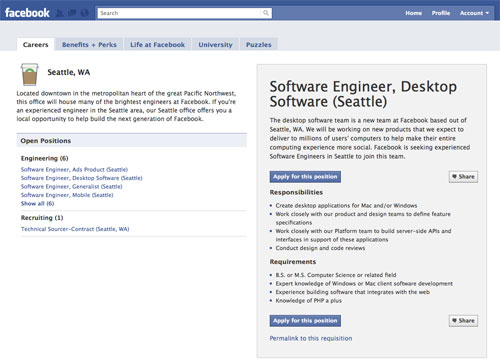500x363 pixels.
Task: Click the Share button below job description
Action: pos(463,177)
